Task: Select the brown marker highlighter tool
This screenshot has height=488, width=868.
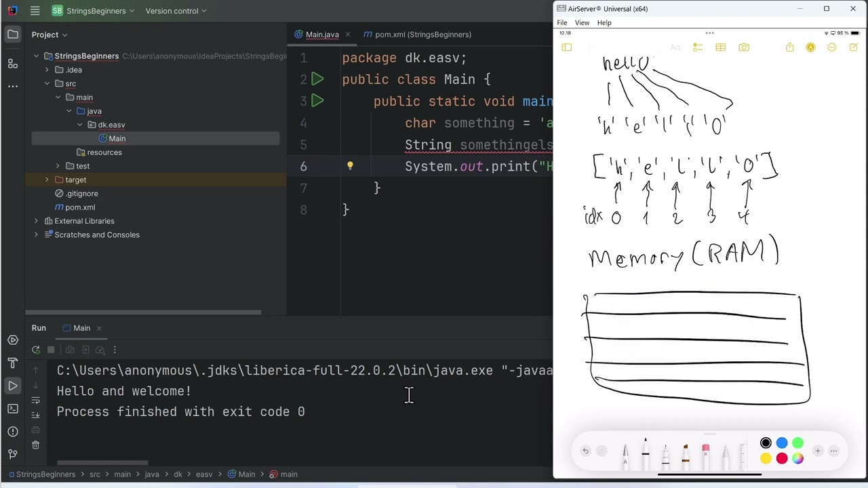Action: [686, 455]
